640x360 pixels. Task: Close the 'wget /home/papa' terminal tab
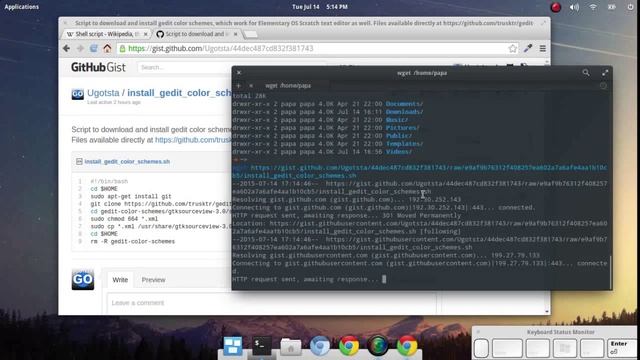pos(251,86)
